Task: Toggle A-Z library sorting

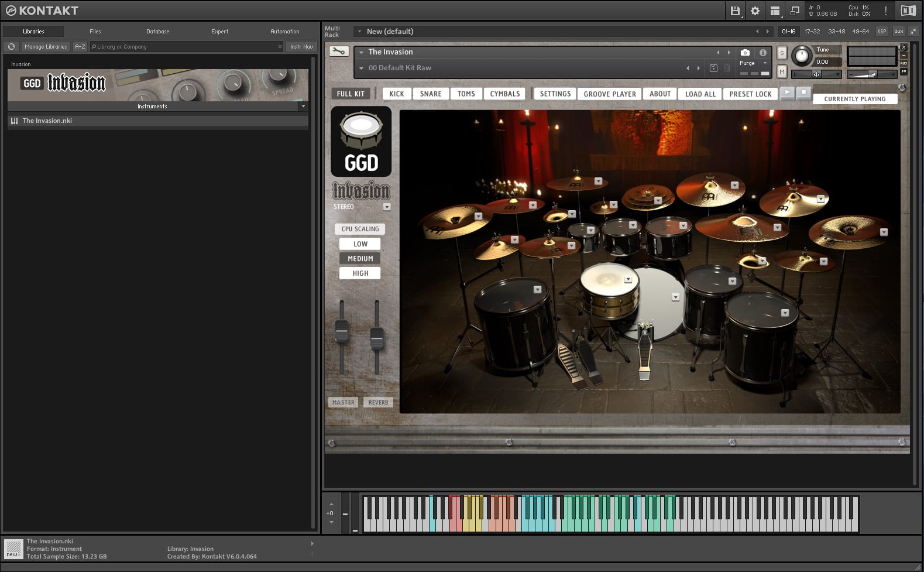Action: 80,46
